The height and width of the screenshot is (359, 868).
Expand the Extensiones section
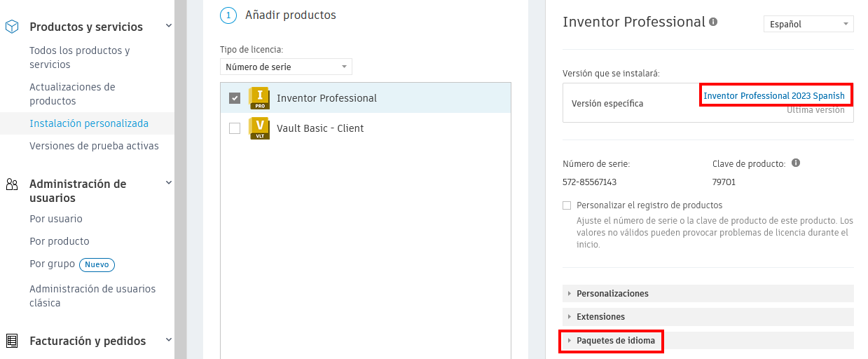click(x=600, y=316)
